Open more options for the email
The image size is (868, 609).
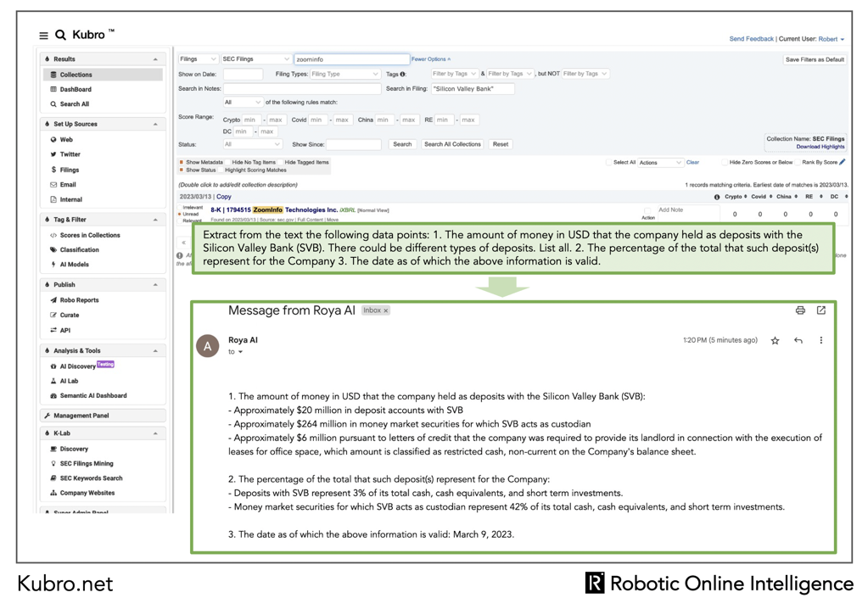coord(821,341)
